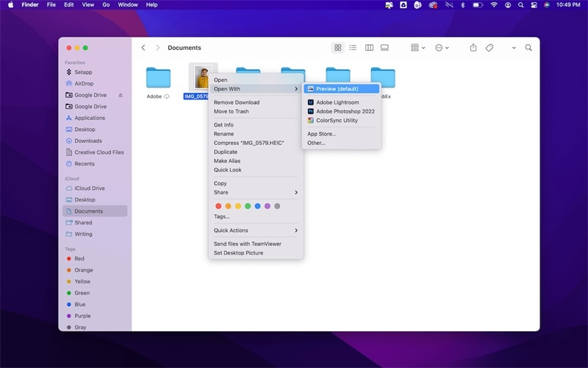Click the Share toolbar icon
The height and width of the screenshot is (368, 588).
click(x=473, y=48)
